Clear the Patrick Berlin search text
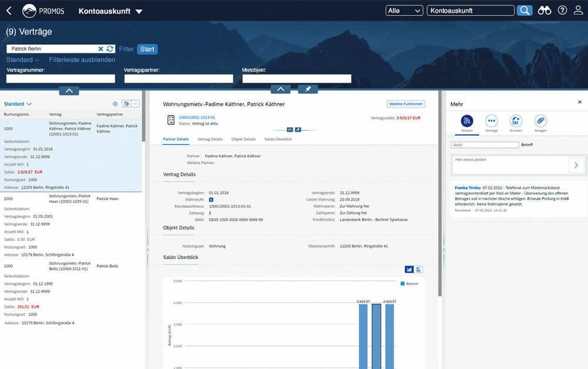This screenshot has height=369, width=588. [x=101, y=49]
